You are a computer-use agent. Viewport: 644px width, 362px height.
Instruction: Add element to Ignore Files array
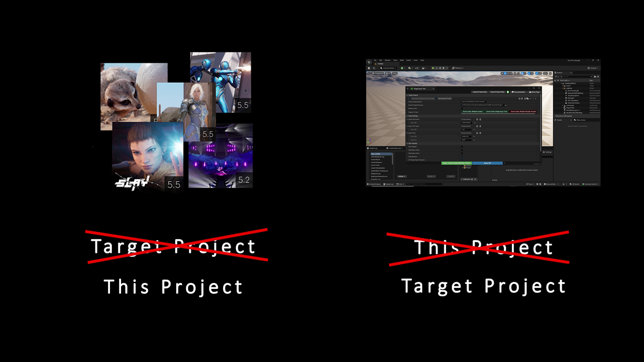coord(477,133)
